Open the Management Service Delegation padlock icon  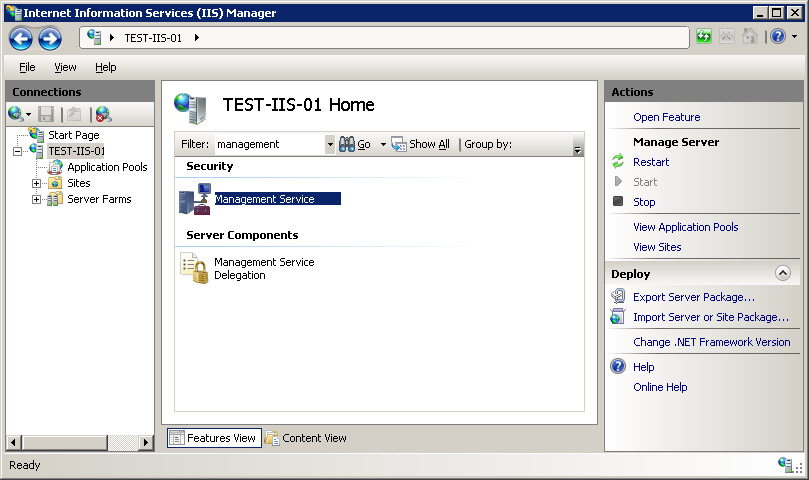click(x=195, y=268)
